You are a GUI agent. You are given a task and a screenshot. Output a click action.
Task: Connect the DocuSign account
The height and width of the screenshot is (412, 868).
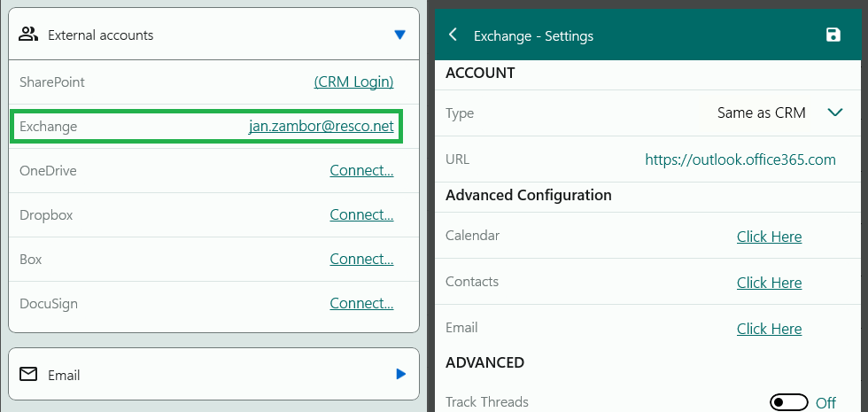(x=361, y=304)
